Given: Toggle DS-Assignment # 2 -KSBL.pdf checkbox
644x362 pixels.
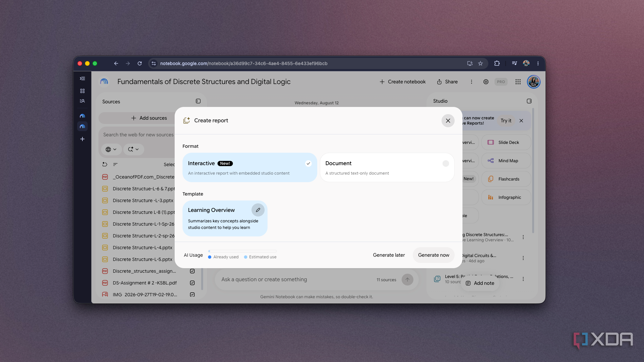Looking at the screenshot, I should click(x=192, y=283).
